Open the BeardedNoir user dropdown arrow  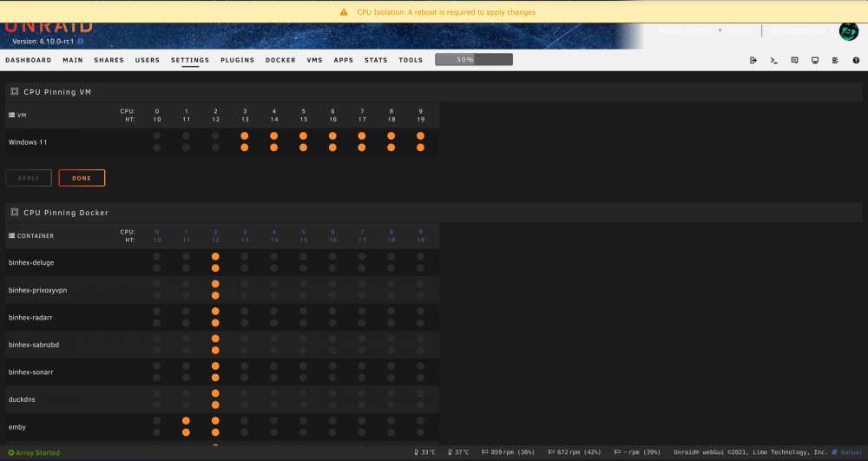[x=832, y=31]
